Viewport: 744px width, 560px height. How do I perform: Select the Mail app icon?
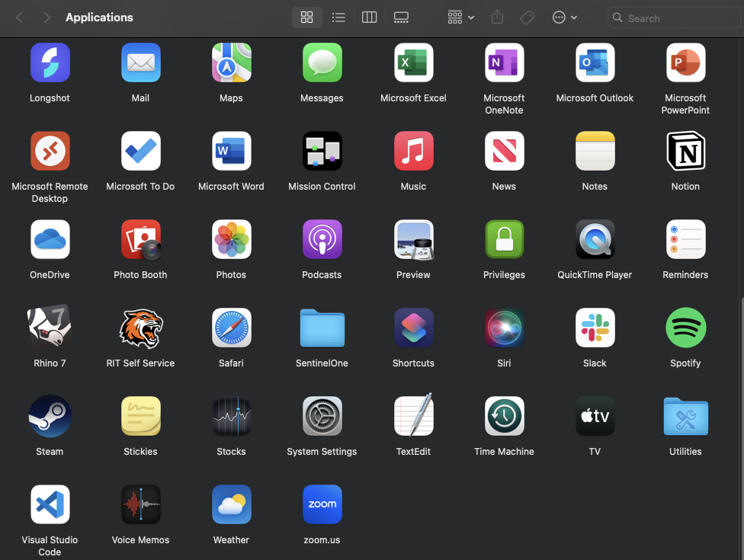(140, 62)
